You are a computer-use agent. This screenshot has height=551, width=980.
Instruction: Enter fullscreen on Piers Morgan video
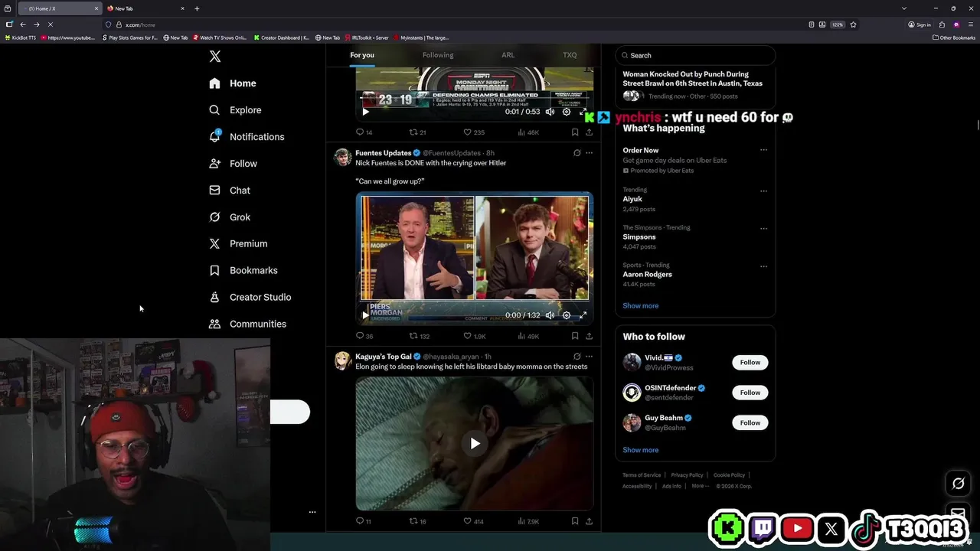tap(583, 315)
